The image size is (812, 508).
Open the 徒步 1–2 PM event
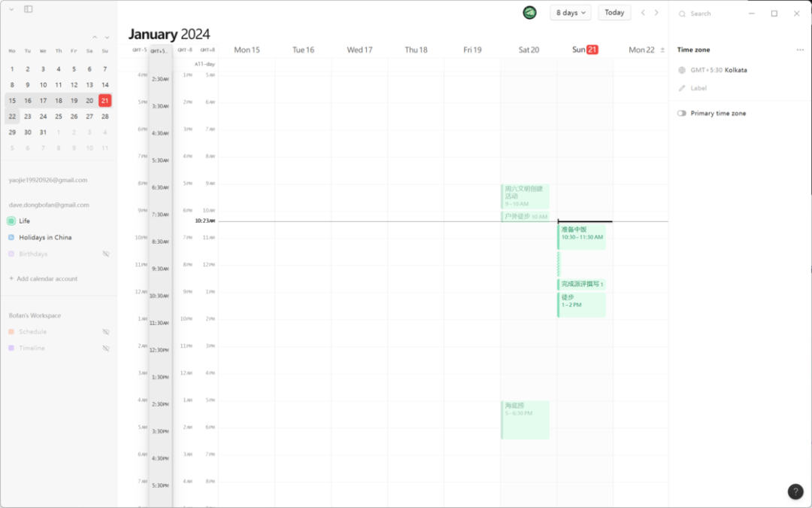(x=581, y=305)
